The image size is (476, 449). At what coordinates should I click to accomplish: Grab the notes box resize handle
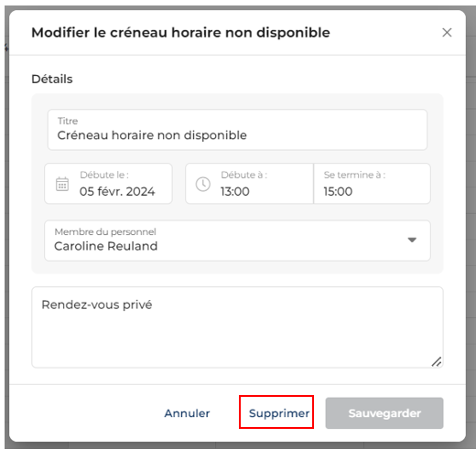[x=437, y=361]
